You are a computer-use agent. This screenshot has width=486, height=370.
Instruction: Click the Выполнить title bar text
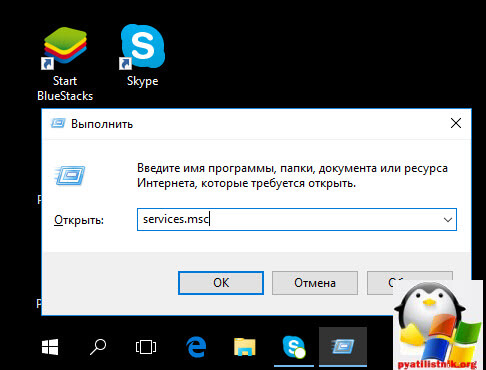click(102, 124)
